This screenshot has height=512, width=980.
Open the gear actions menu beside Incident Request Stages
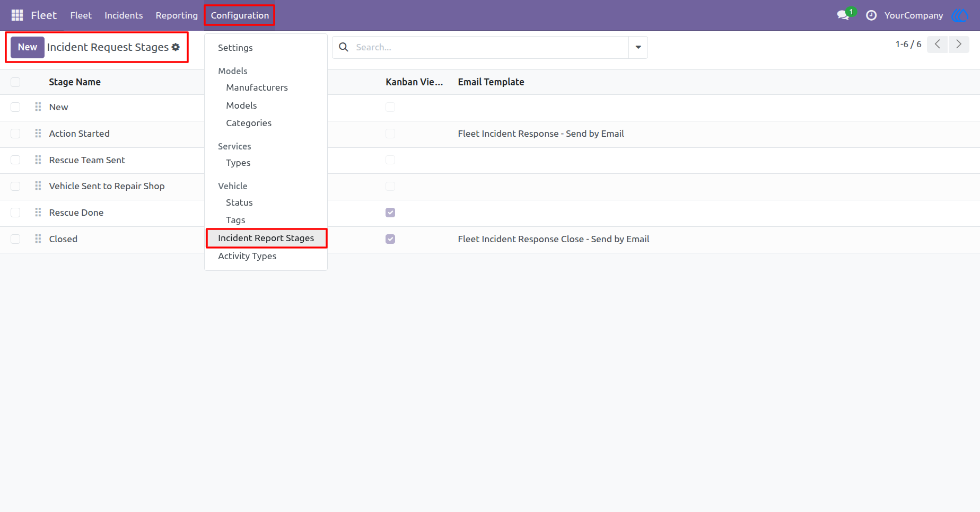pyautogui.click(x=176, y=47)
